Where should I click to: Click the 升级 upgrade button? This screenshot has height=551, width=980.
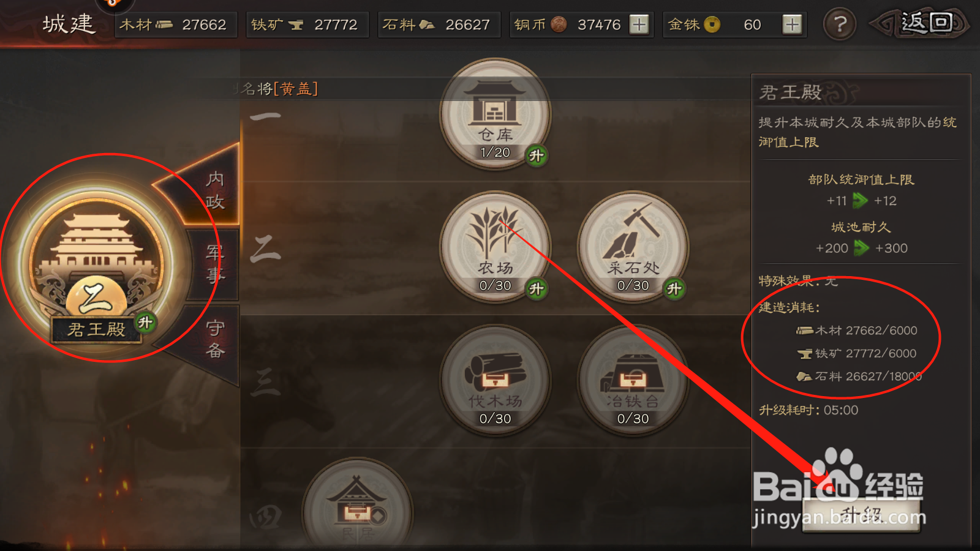click(x=861, y=514)
